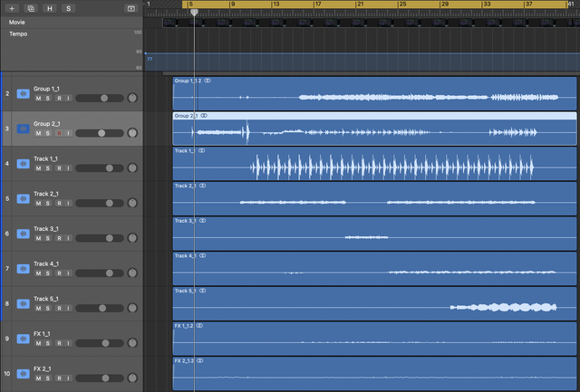Click a movie thumbnail near bar 9
Screen dimensions: 580x392
pos(224,23)
